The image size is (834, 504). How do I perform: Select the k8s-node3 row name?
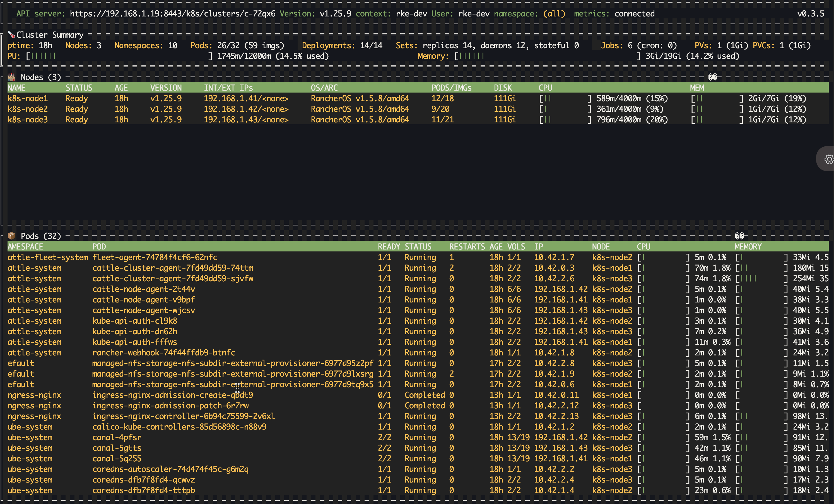pos(28,120)
